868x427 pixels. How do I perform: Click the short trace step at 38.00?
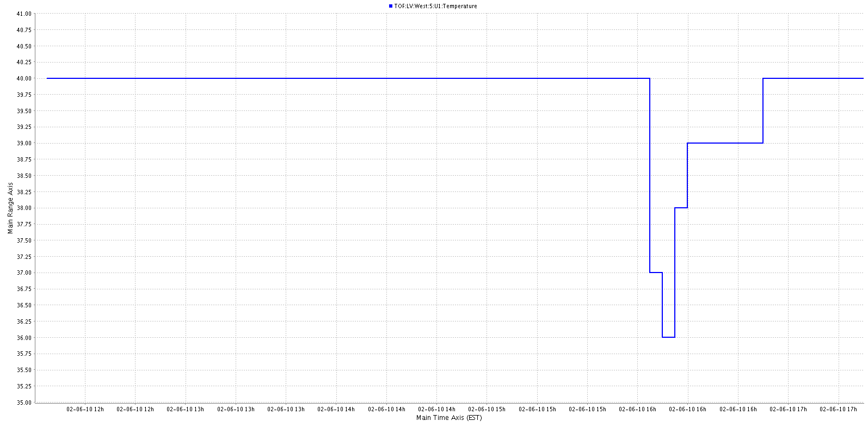click(681, 208)
